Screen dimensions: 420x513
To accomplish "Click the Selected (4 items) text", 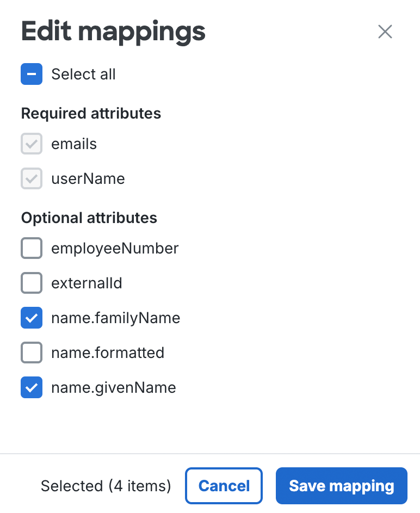I will click(x=106, y=485).
